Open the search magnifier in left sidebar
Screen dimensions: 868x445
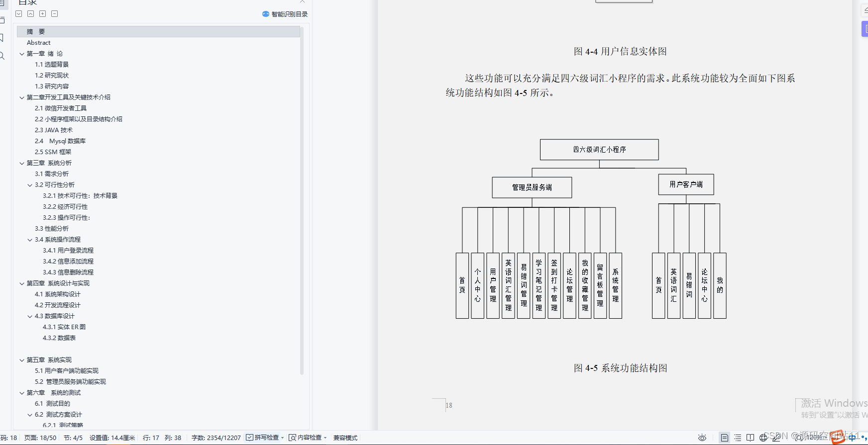click(x=2, y=56)
